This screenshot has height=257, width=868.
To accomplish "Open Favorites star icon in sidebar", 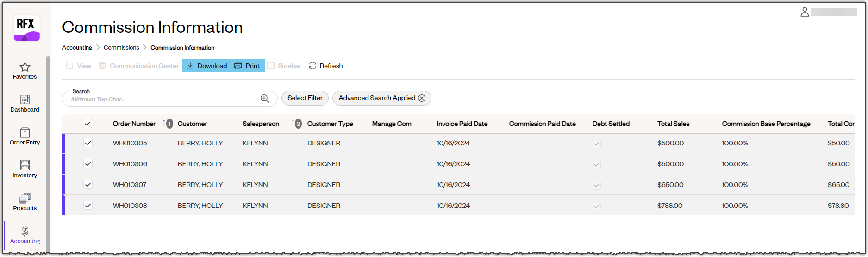I will tap(25, 67).
